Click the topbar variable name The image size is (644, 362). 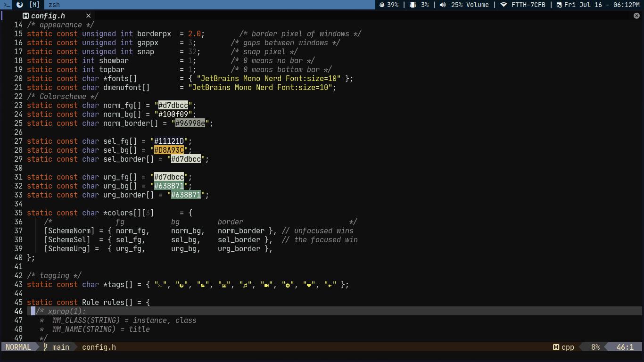(112, 70)
